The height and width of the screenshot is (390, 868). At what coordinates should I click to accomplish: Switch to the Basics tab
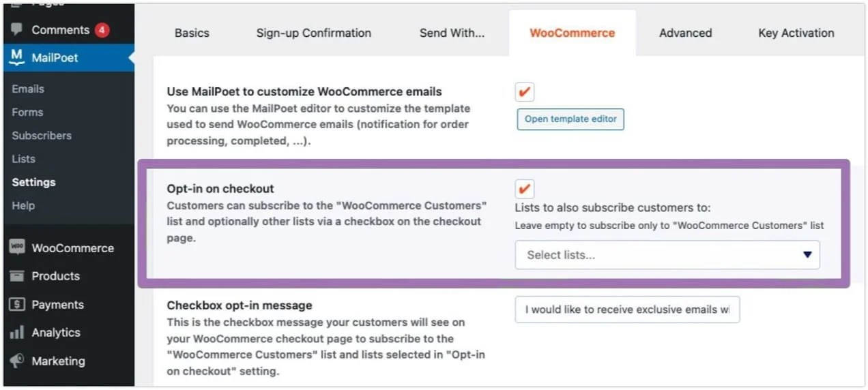click(x=192, y=33)
